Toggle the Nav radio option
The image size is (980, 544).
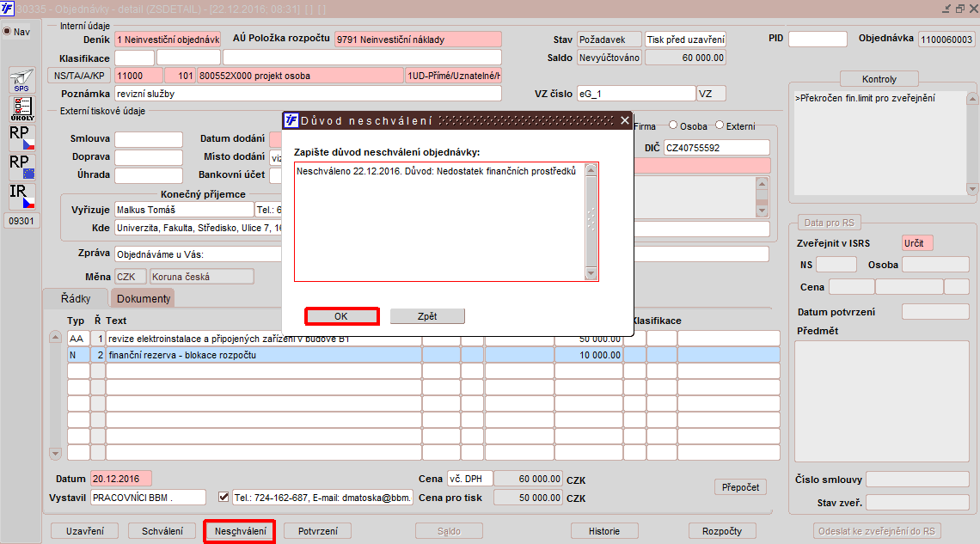coord(8,31)
